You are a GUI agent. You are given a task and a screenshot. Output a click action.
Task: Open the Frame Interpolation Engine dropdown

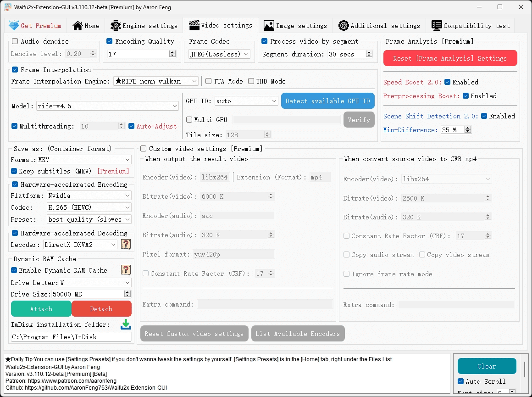click(x=156, y=81)
